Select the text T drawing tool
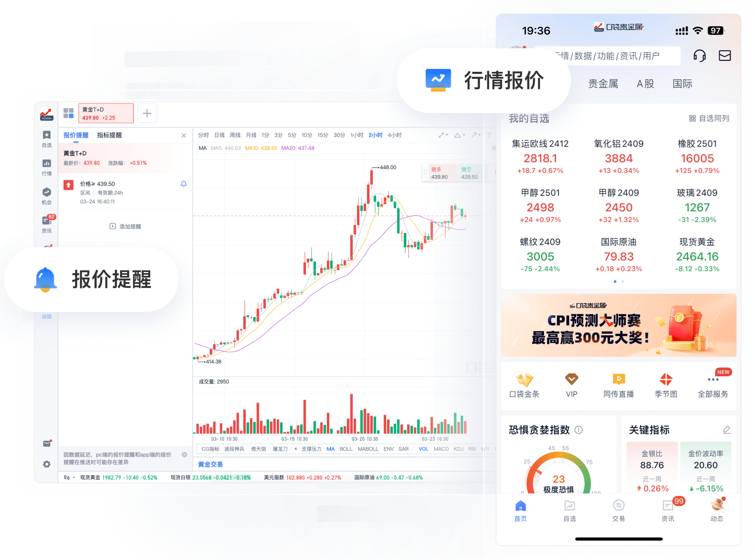The image size is (755, 560). point(489,135)
